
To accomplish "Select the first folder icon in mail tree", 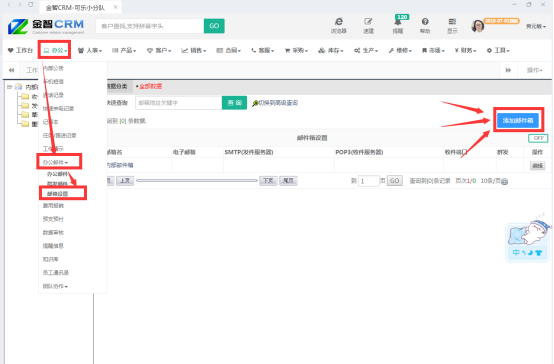I will [25, 96].
